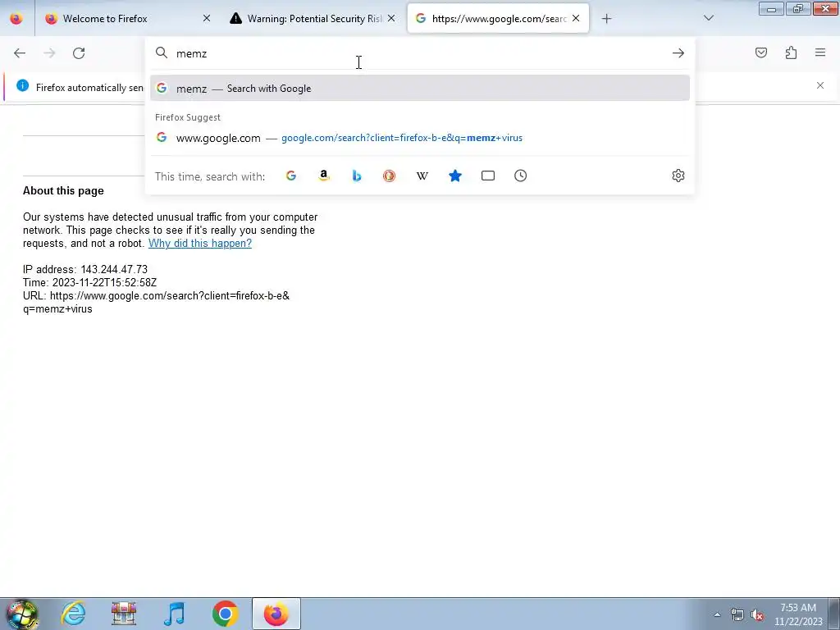Open the network status tray icon
This screenshot has height=630, width=840.
click(x=737, y=614)
